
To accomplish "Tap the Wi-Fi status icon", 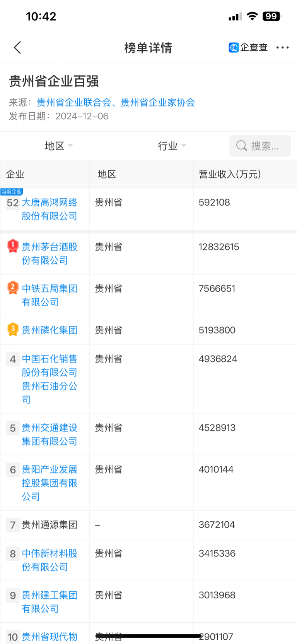I will pos(253,16).
